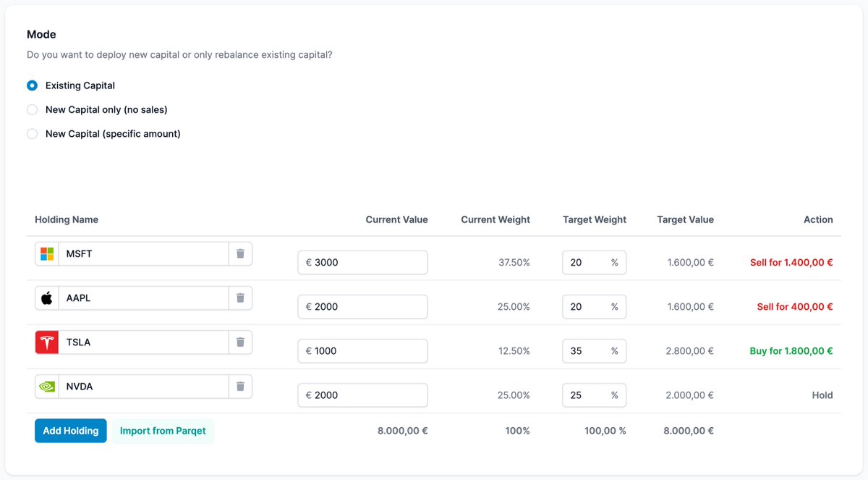
Task: Edit AAPL target weight percent field
Action: click(594, 307)
